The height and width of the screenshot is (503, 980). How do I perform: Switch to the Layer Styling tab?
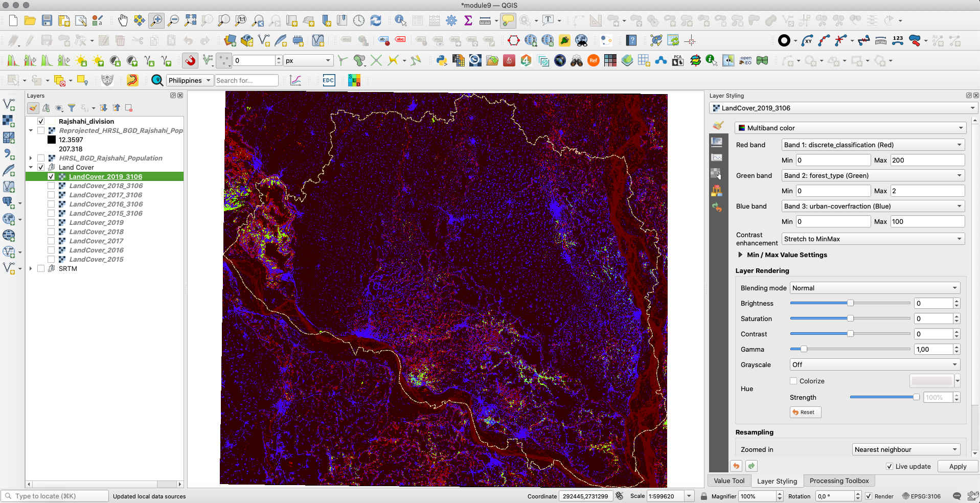(777, 481)
